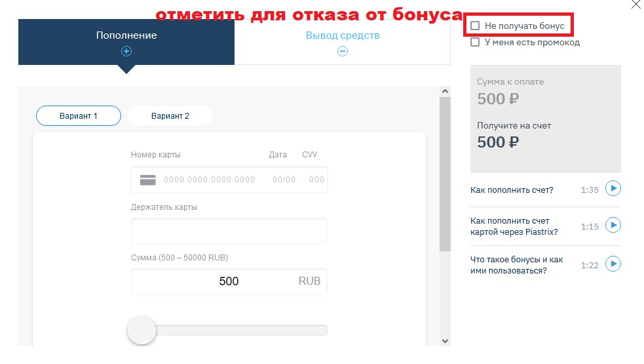Click the card number input field
The width and height of the screenshot is (644, 364).
[x=209, y=180]
